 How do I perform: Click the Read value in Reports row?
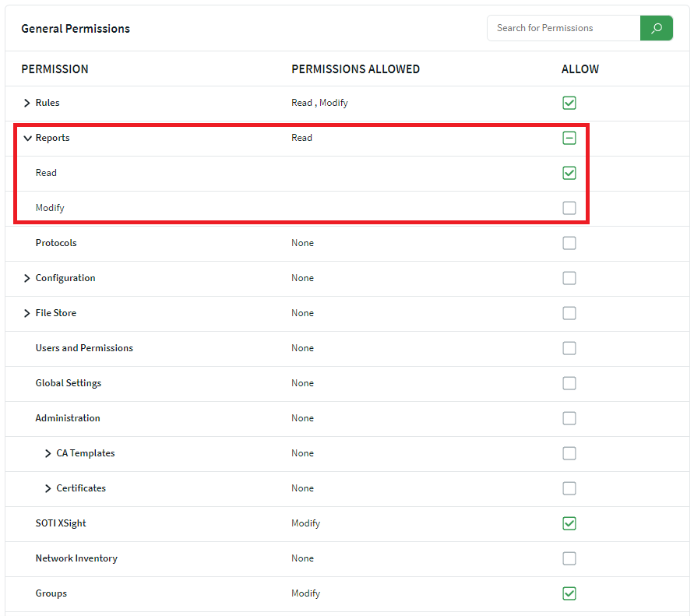click(x=301, y=138)
